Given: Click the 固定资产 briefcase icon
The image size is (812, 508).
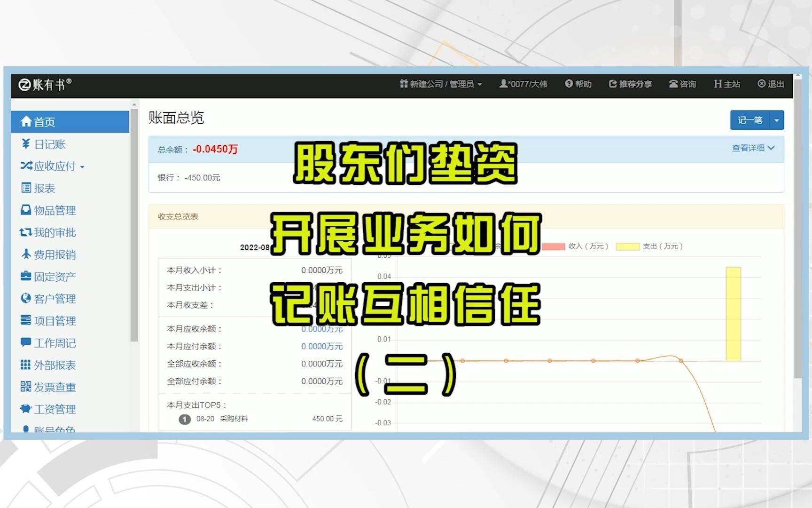Looking at the screenshot, I should click(26, 276).
